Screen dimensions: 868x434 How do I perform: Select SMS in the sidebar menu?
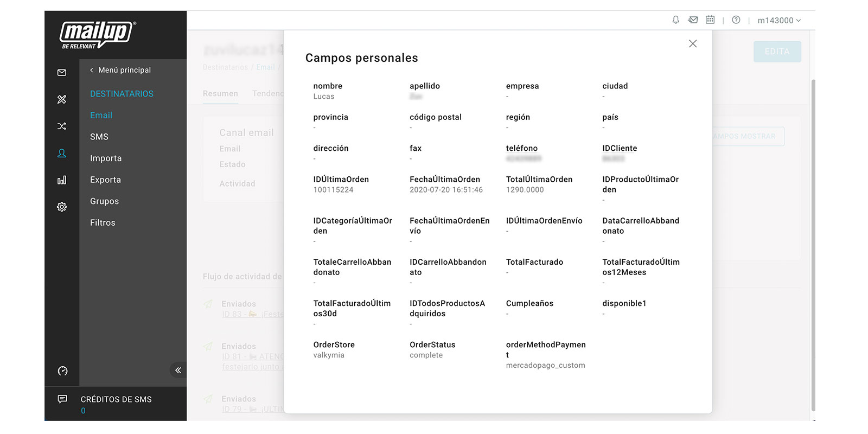tap(99, 137)
